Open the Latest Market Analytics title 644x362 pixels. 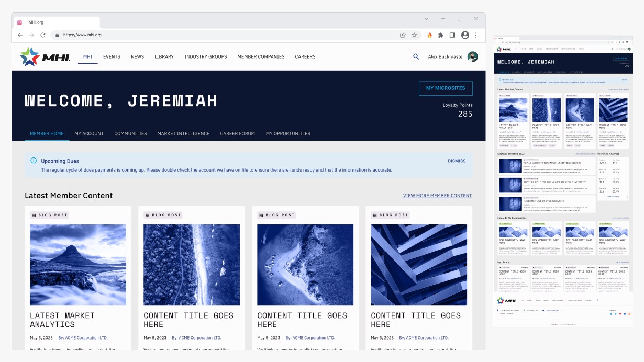point(62,320)
